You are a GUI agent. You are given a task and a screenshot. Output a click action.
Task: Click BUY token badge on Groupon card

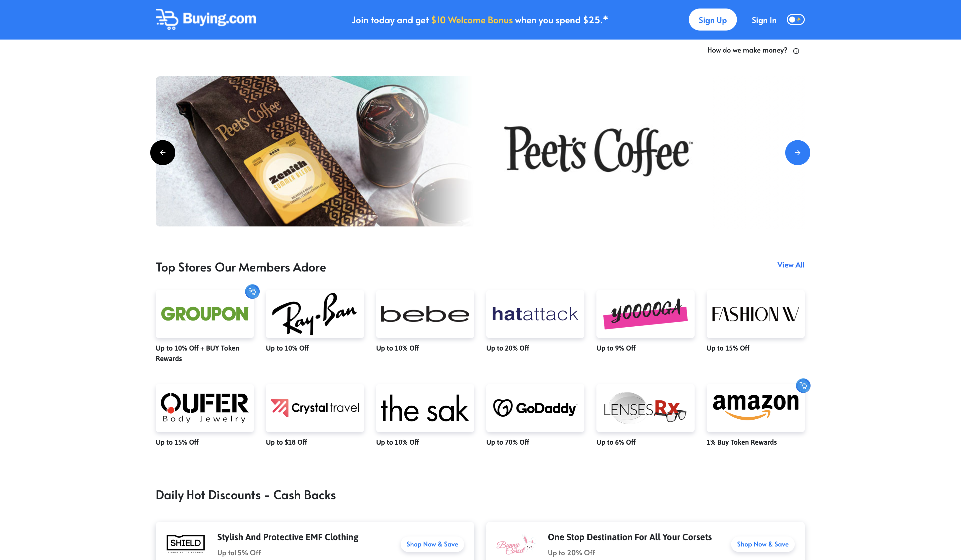[252, 292]
